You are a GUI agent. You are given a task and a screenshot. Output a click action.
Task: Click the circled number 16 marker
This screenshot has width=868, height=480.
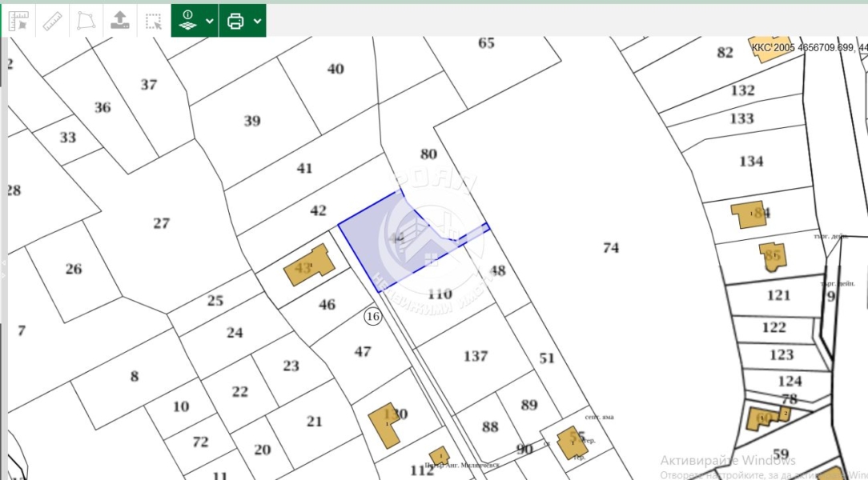tap(373, 317)
